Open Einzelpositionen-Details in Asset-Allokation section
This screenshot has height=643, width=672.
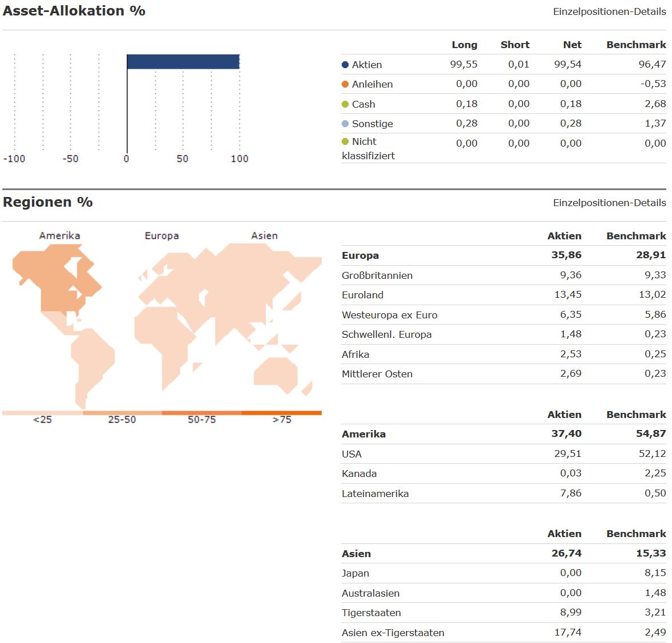609,11
